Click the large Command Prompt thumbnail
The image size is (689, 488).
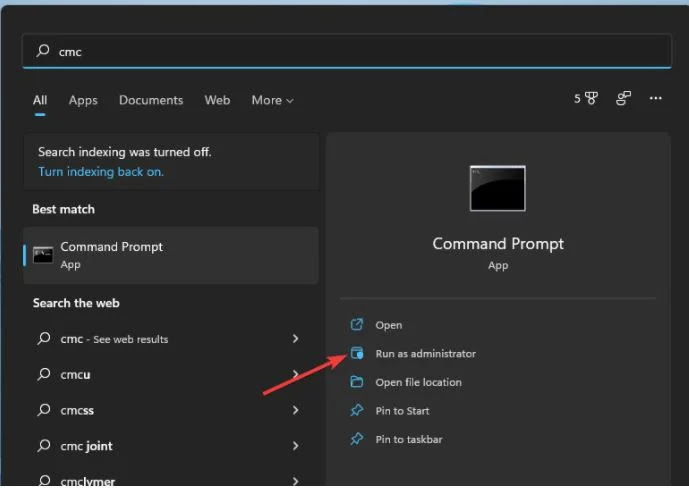[x=497, y=188]
